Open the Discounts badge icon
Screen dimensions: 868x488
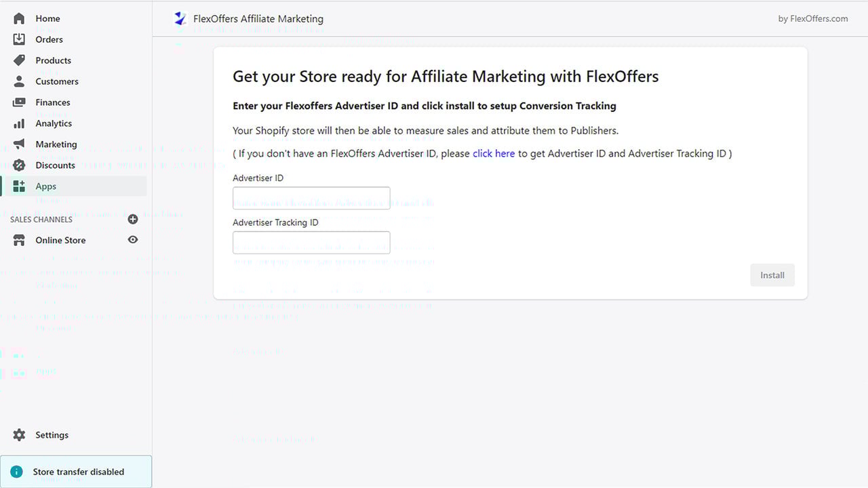[19, 165]
